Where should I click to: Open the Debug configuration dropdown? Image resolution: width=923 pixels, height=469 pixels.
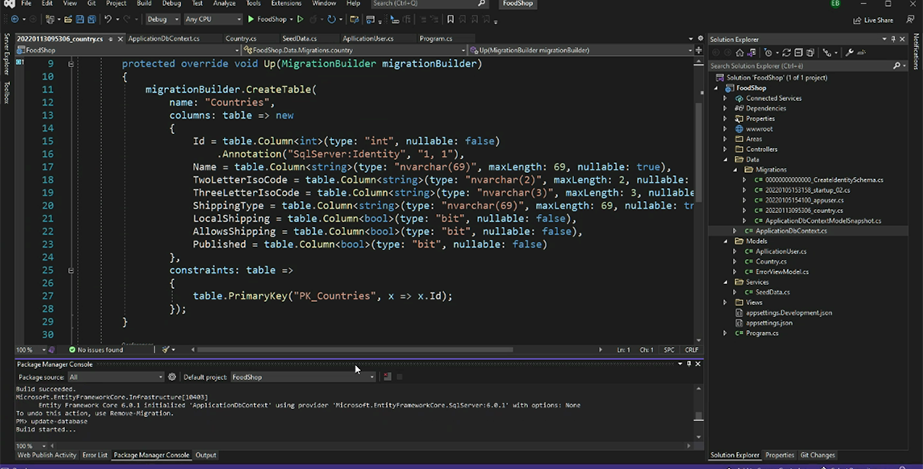point(162,19)
